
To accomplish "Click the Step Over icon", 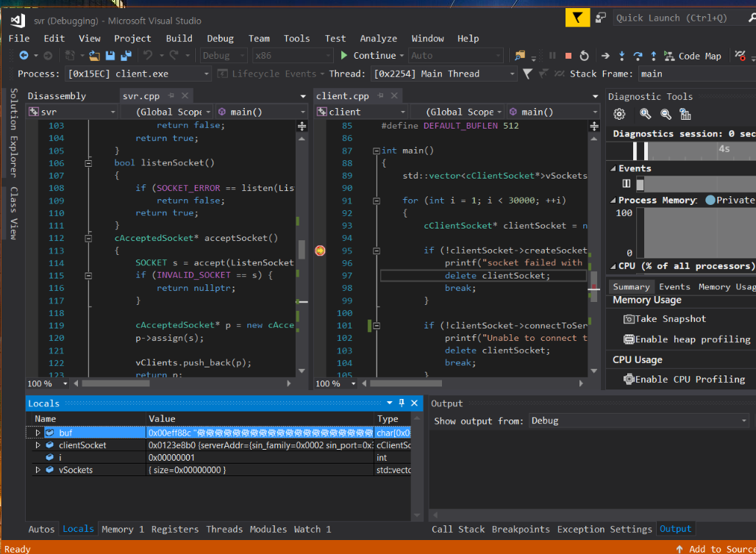I will [x=637, y=56].
